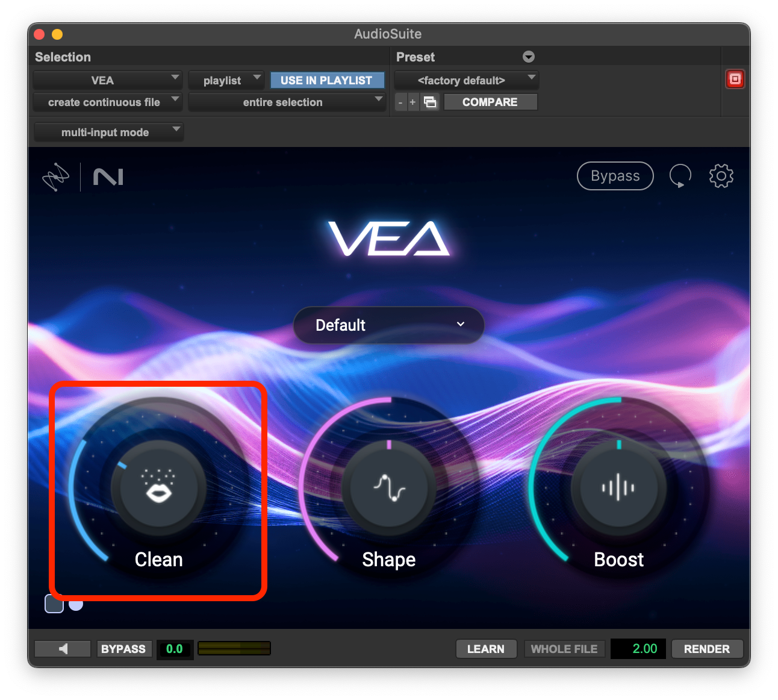Click the Boost waveform icon knob
The height and width of the screenshot is (700, 778).
[618, 487]
